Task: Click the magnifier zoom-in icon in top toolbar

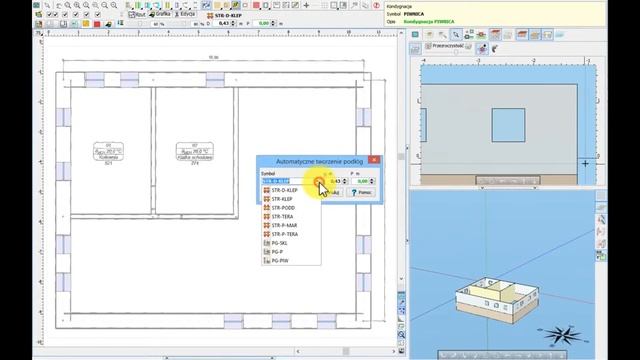Action: [77, 5]
